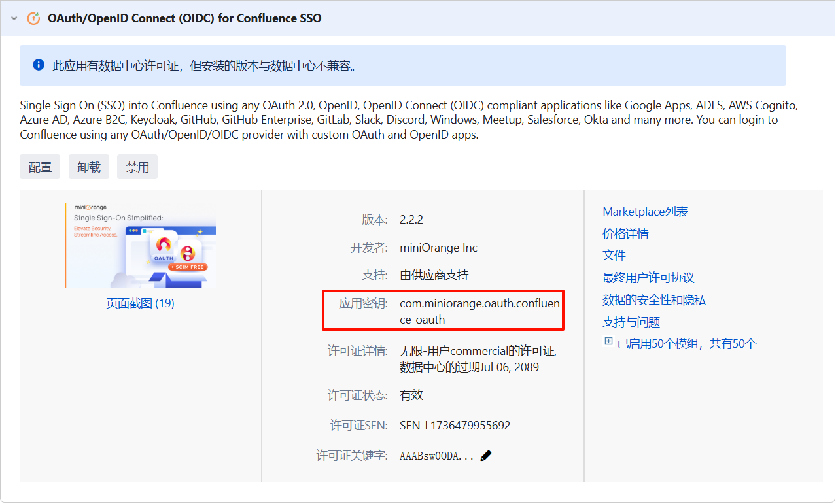This screenshot has width=836, height=504.
Task: Click the license key text AAABsw0ODA...
Action: [x=436, y=456]
